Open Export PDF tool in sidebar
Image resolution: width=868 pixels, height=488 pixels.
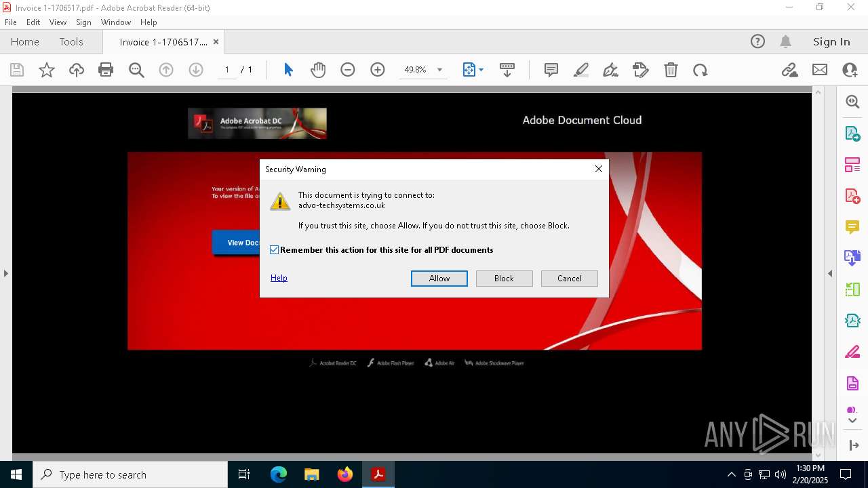tap(852, 134)
